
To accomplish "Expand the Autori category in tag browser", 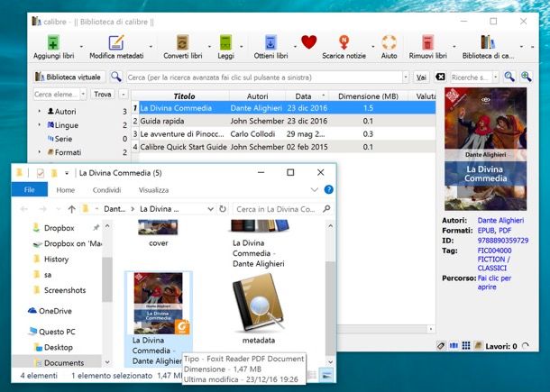I will tap(40, 111).
